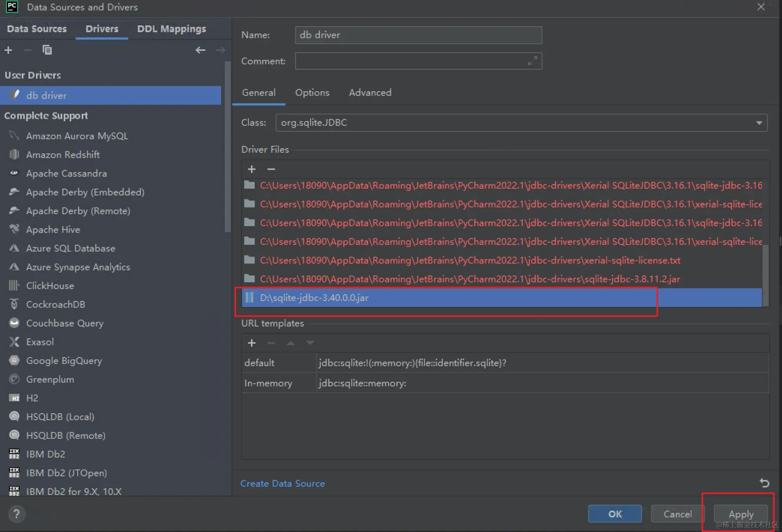Open the Advanced tab
Screen dimensions: 782x532
[370, 93]
